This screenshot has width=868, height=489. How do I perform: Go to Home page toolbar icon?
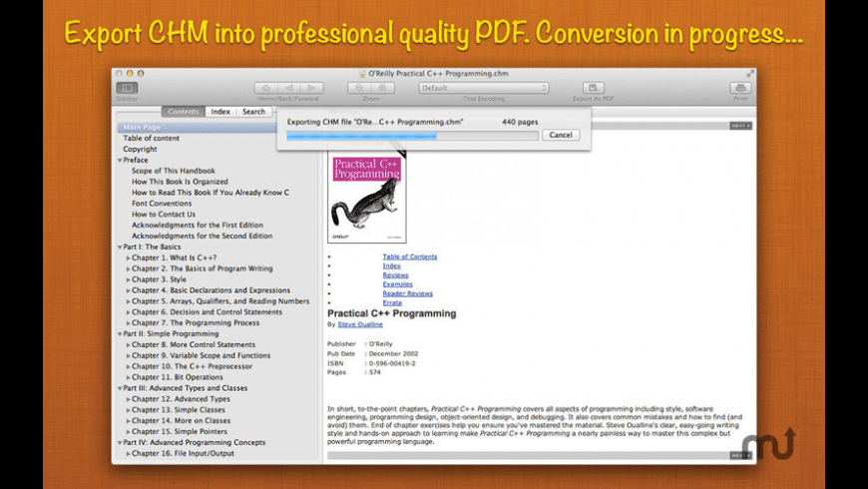[265, 88]
